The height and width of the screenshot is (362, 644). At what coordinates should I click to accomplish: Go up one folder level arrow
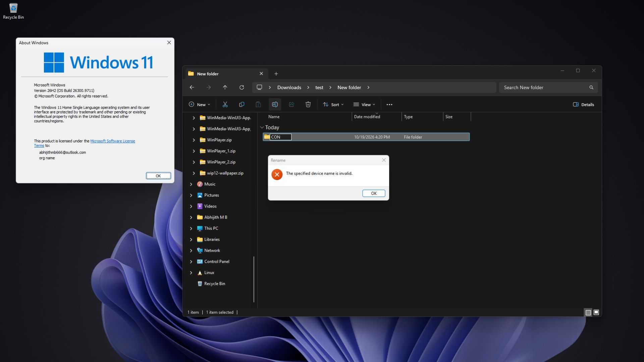(225, 87)
